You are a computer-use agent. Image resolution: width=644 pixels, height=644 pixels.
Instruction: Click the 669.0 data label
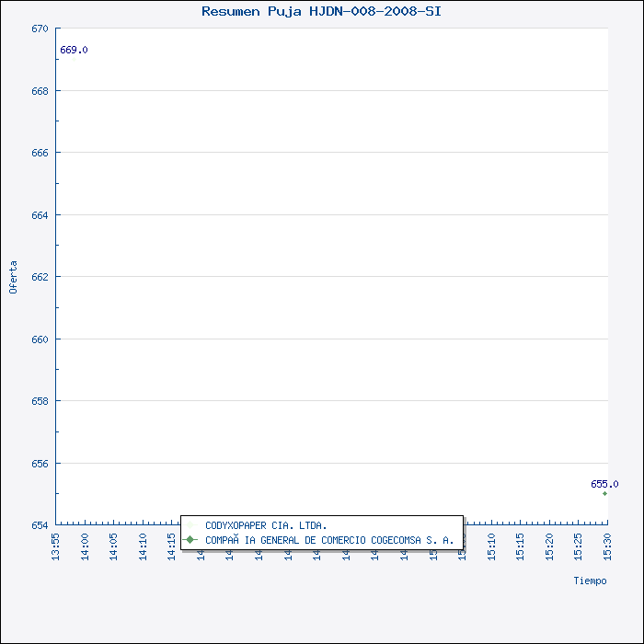74,50
